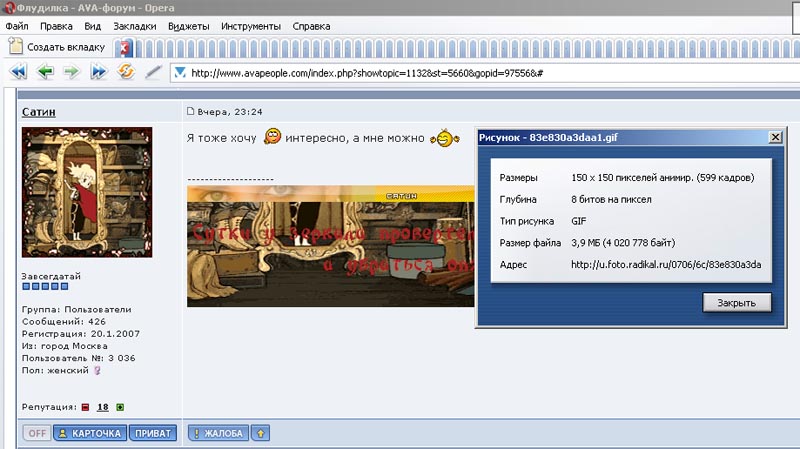800x449 pixels.
Task: Click the female gender icon
Action: click(x=97, y=370)
